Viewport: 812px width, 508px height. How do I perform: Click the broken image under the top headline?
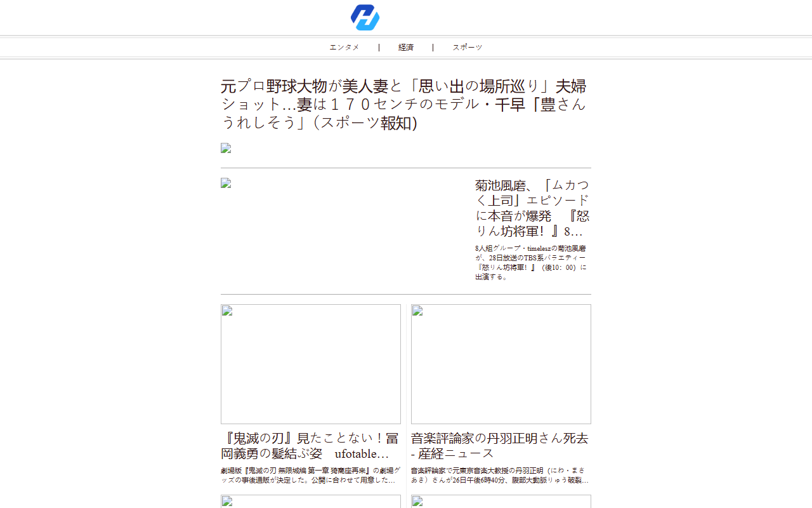(226, 148)
